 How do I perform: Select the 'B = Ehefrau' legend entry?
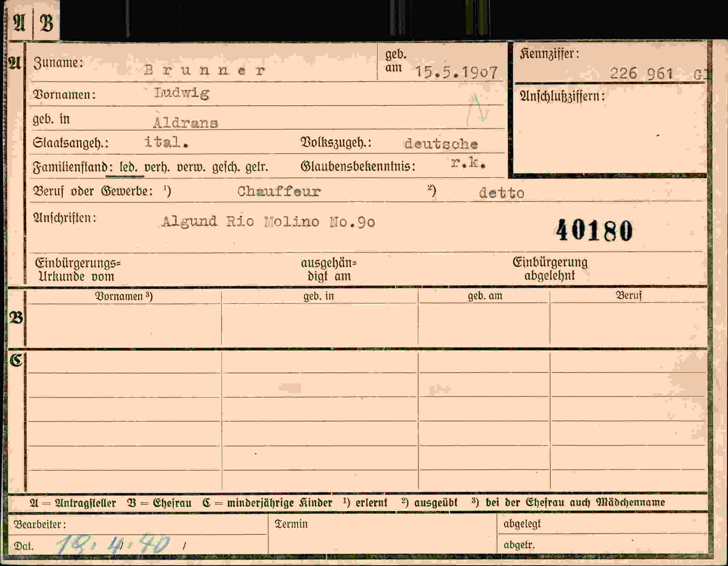click(159, 503)
